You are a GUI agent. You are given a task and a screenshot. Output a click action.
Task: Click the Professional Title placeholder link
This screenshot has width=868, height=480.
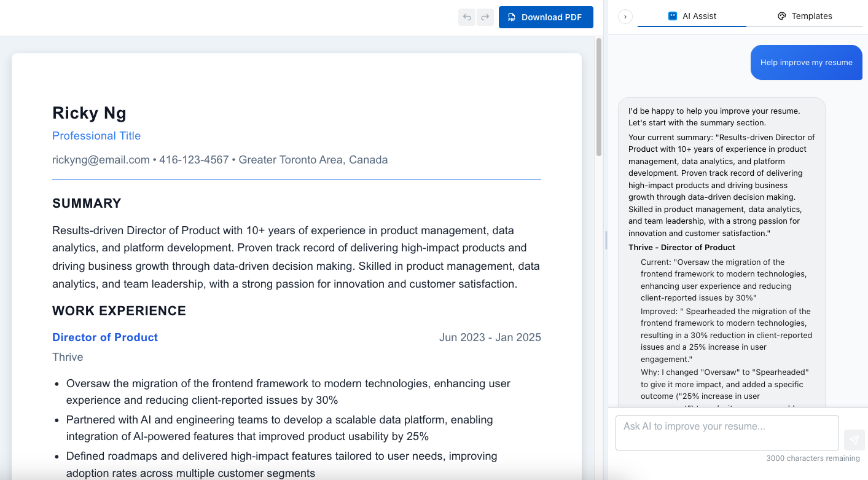(x=96, y=136)
